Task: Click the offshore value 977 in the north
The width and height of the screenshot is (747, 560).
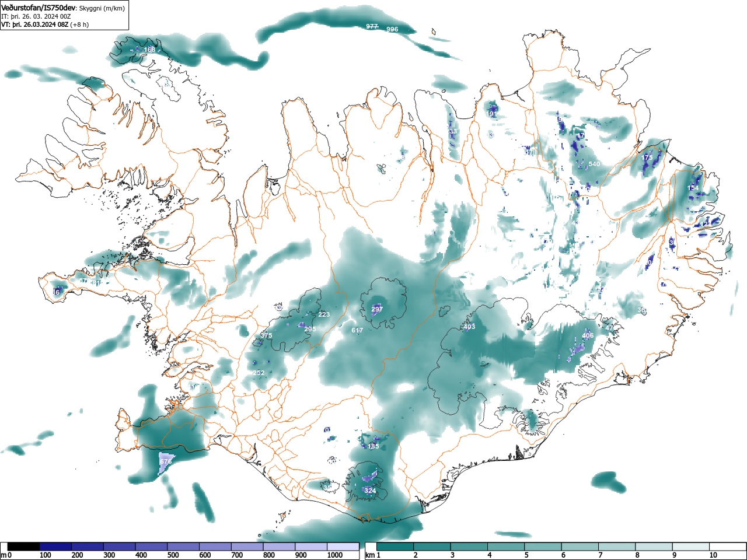Action: tap(372, 27)
